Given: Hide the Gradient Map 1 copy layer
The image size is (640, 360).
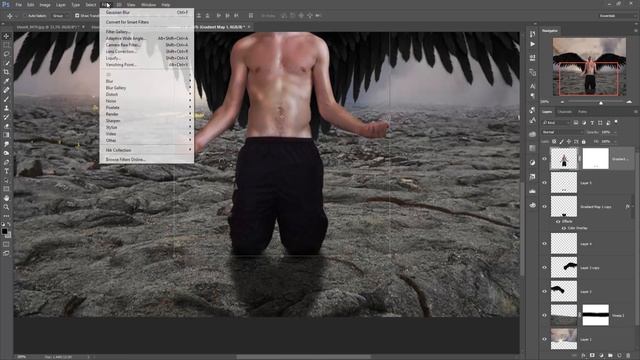Looking at the screenshot, I should click(544, 207).
